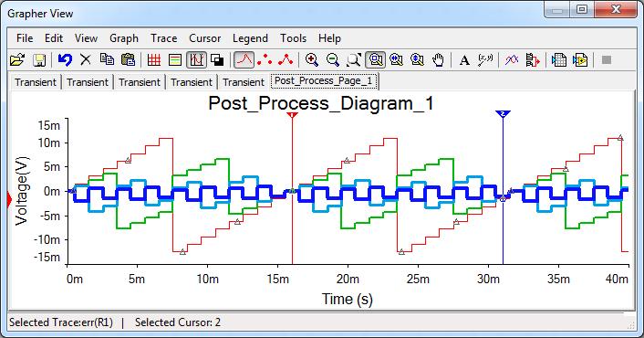This screenshot has width=644, height=338.
Task: Toggle the red grid display icon
Action: 153,60
